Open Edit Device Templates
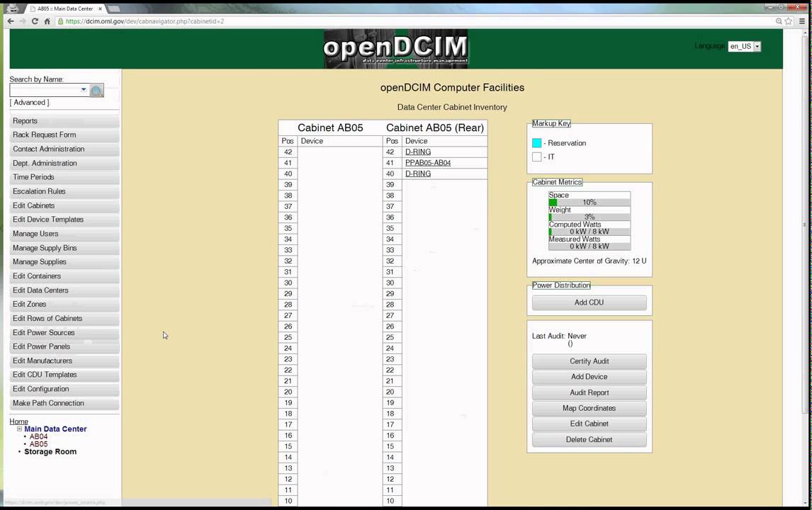 pos(64,220)
